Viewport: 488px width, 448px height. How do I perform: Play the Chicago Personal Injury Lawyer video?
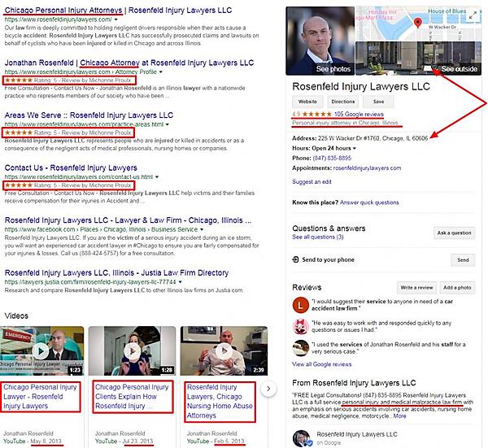point(41,351)
